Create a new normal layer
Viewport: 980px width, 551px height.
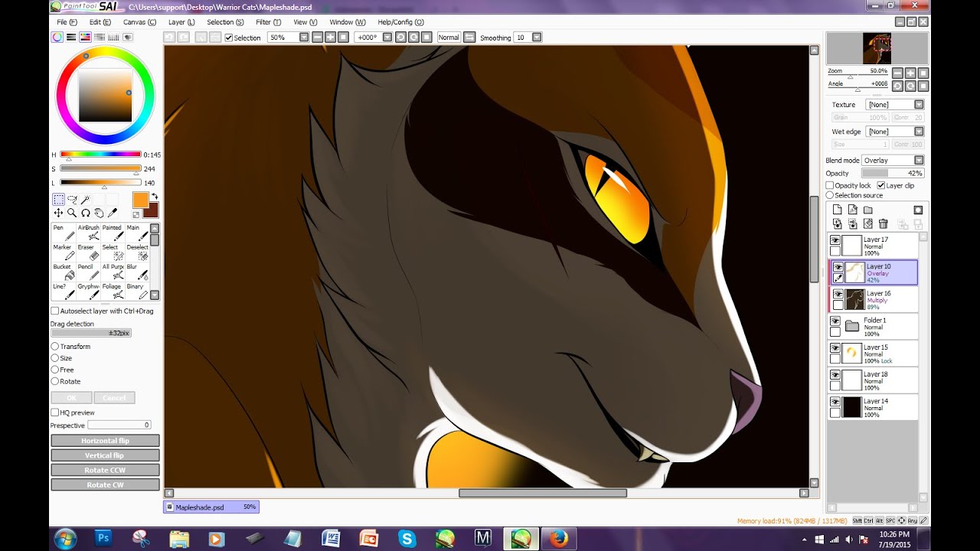837,210
